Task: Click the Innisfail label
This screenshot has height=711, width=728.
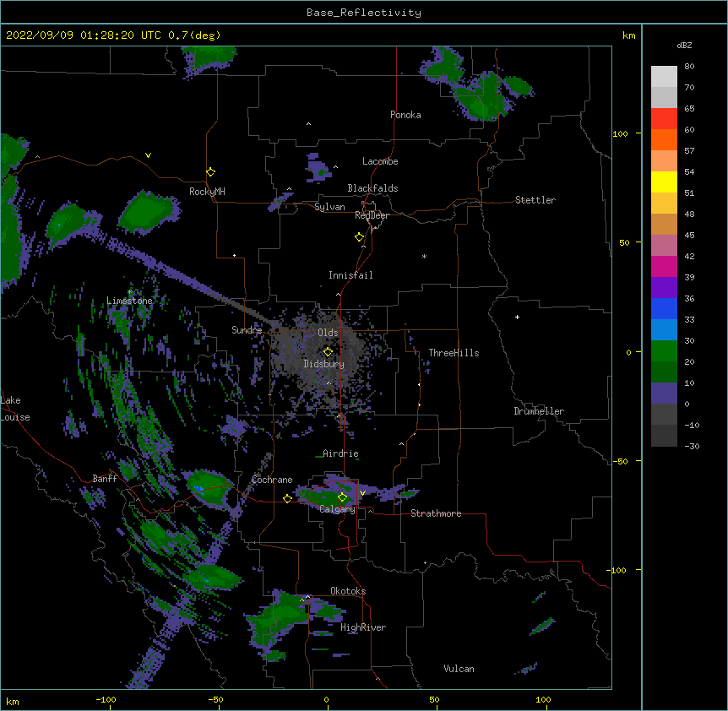Action: pyautogui.click(x=350, y=275)
